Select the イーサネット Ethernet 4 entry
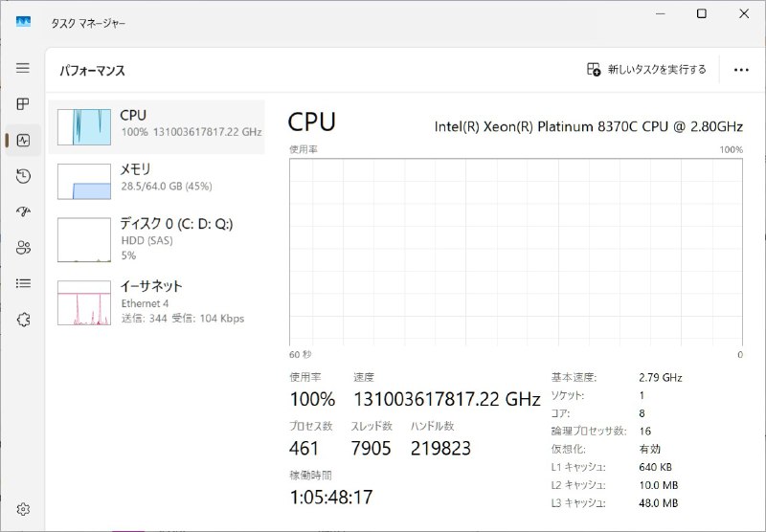 [x=156, y=302]
